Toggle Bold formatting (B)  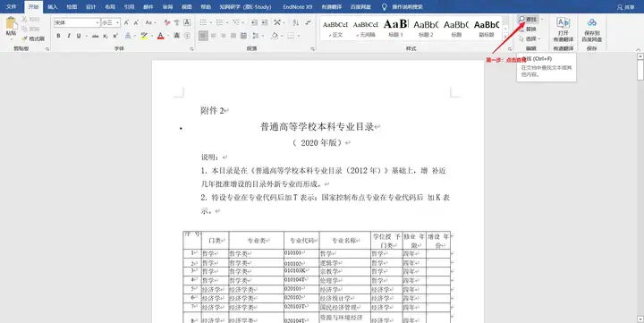click(x=58, y=36)
